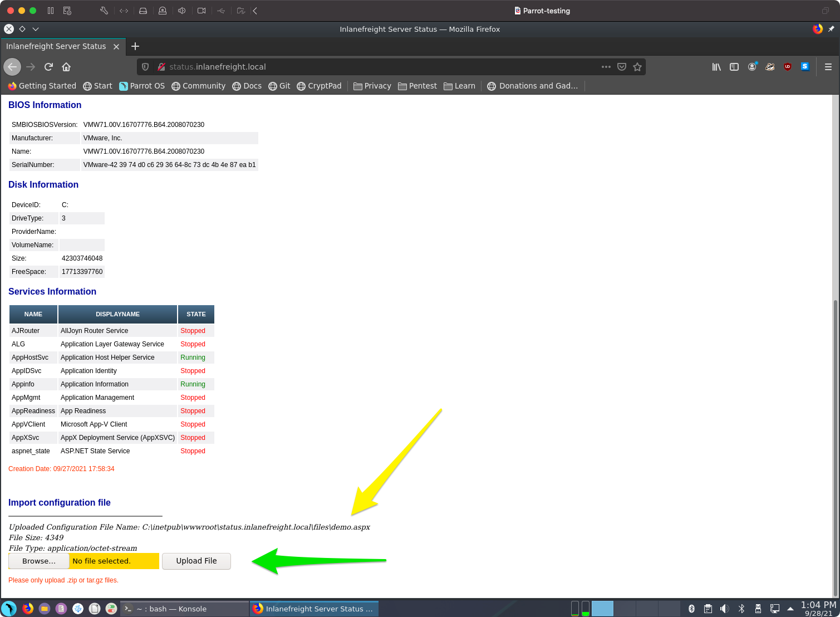The height and width of the screenshot is (617, 840).
Task: Expand the Privacy bookmarks folder
Action: (x=372, y=86)
